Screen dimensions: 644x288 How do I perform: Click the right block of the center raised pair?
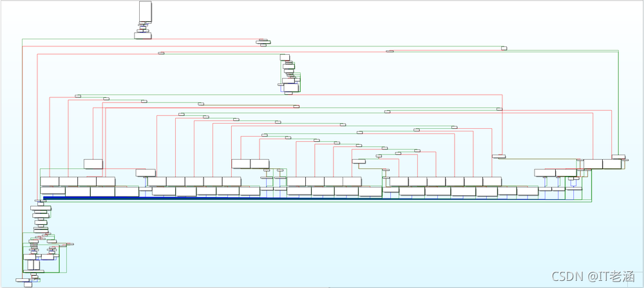(260, 164)
